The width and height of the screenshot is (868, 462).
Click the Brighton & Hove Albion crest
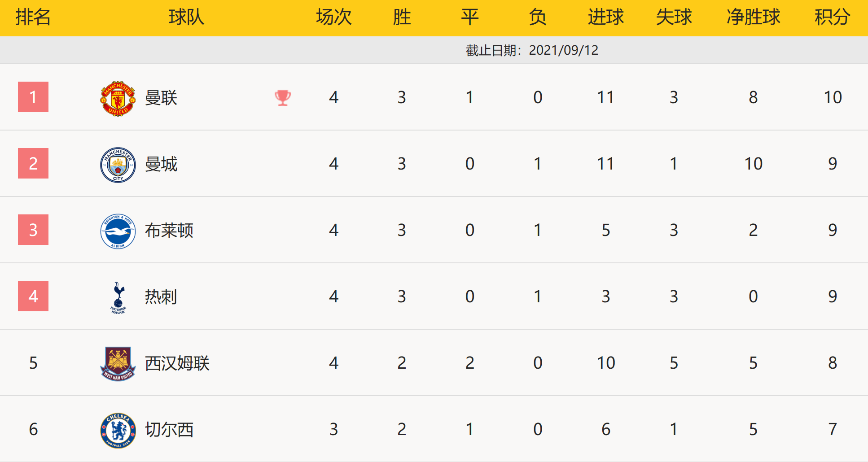(118, 231)
